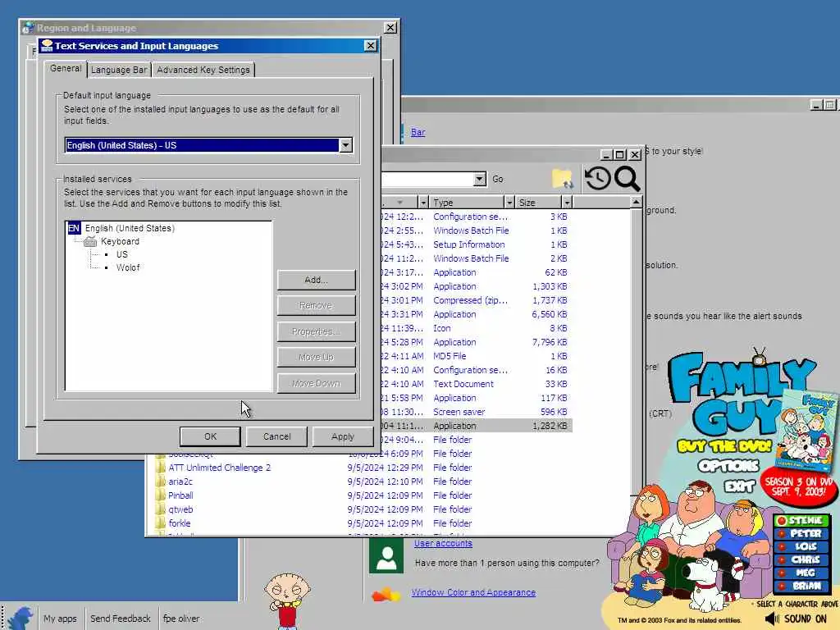Select the ATT Unlimited Challenge 2 folder icon

click(x=160, y=468)
